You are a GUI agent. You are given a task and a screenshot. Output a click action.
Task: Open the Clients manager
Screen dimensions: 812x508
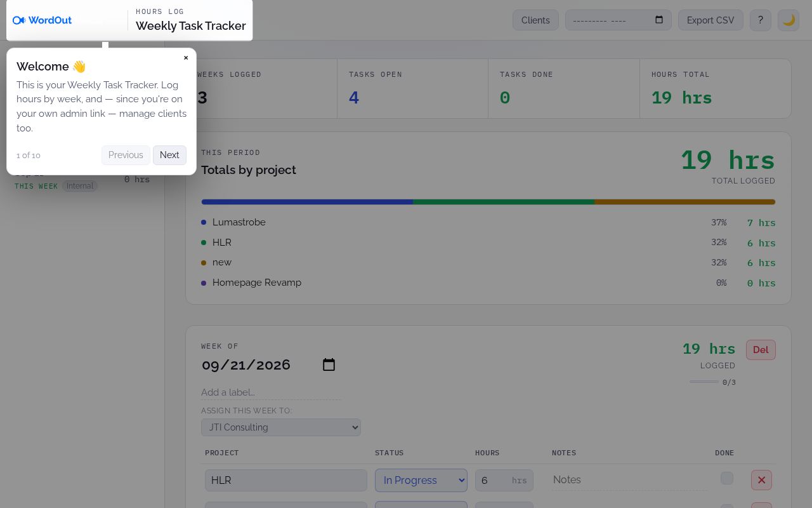[x=535, y=20]
